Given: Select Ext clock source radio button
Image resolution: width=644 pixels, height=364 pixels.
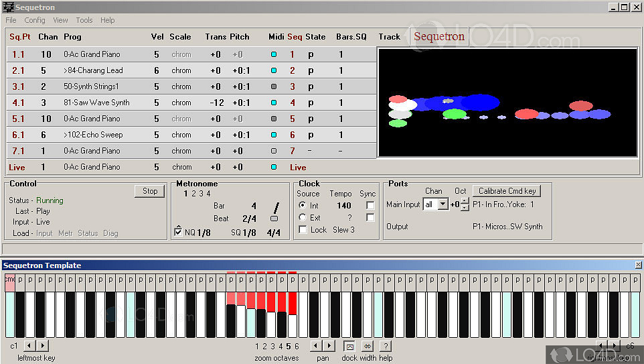Looking at the screenshot, I should [x=303, y=218].
